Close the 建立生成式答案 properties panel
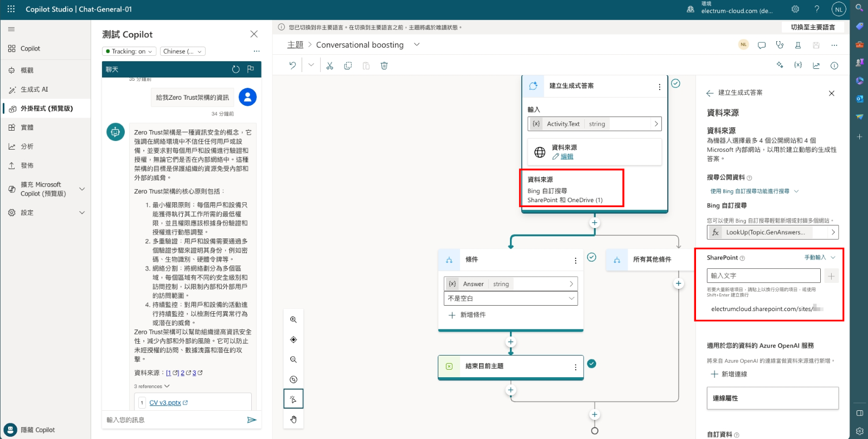This screenshot has height=439, width=868. coord(832,93)
